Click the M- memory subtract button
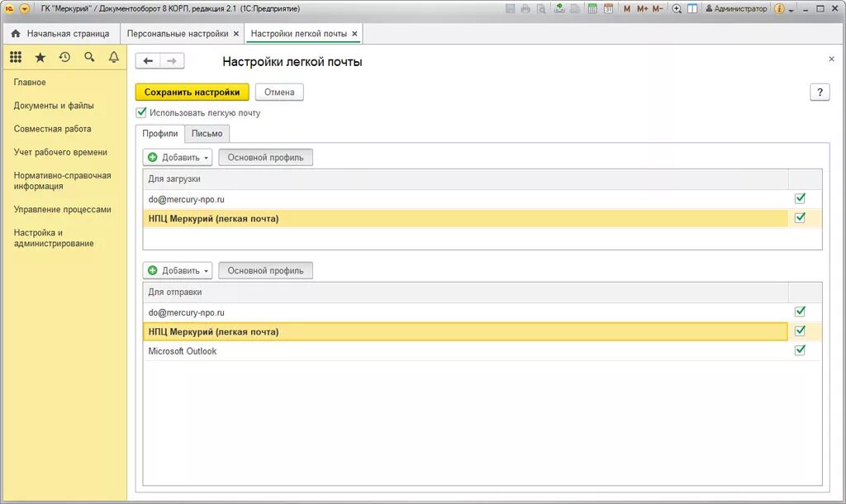 657,8
